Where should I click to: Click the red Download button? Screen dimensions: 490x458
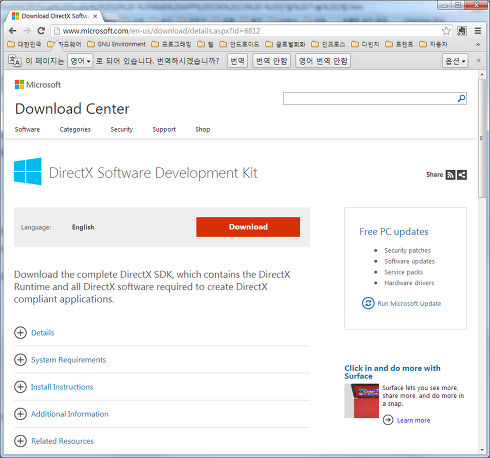click(248, 227)
